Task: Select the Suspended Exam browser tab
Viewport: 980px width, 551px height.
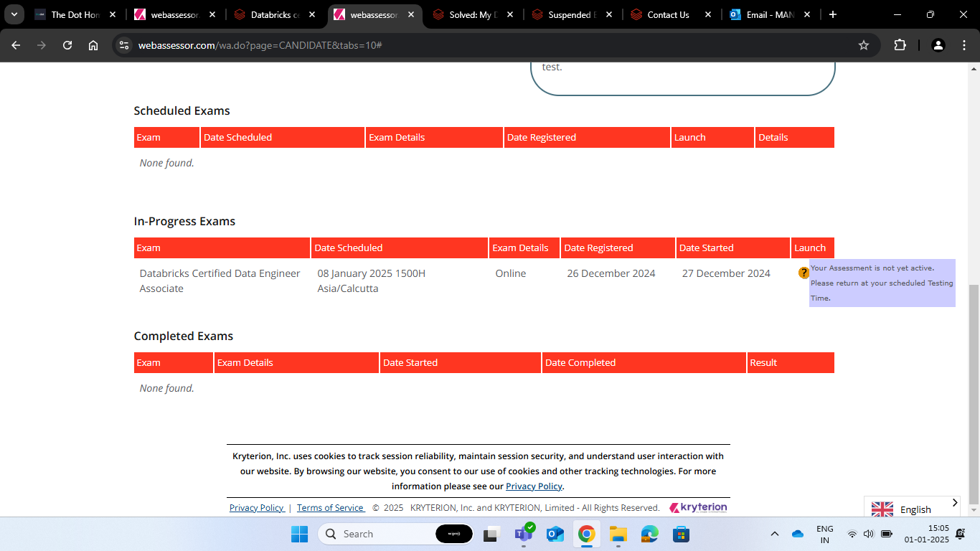Action: [x=570, y=14]
